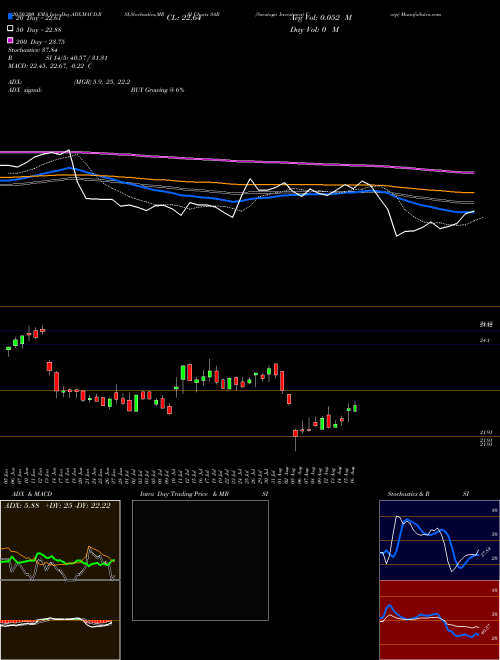Click the 'Day Vol: 0 M' text
The width and height of the screenshot is (500, 660).
pyautogui.click(x=314, y=29)
